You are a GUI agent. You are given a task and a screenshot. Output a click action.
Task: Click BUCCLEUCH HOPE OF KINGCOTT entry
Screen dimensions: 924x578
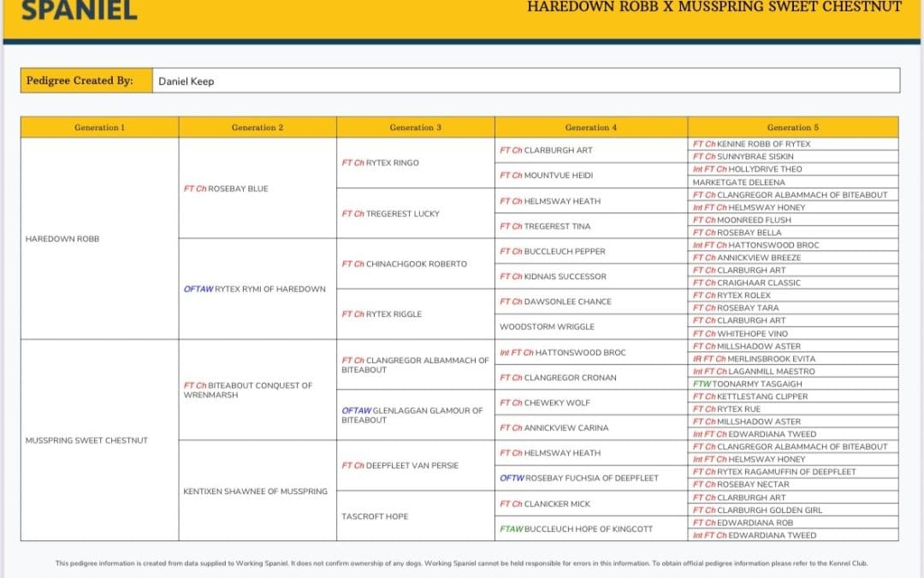(577, 529)
